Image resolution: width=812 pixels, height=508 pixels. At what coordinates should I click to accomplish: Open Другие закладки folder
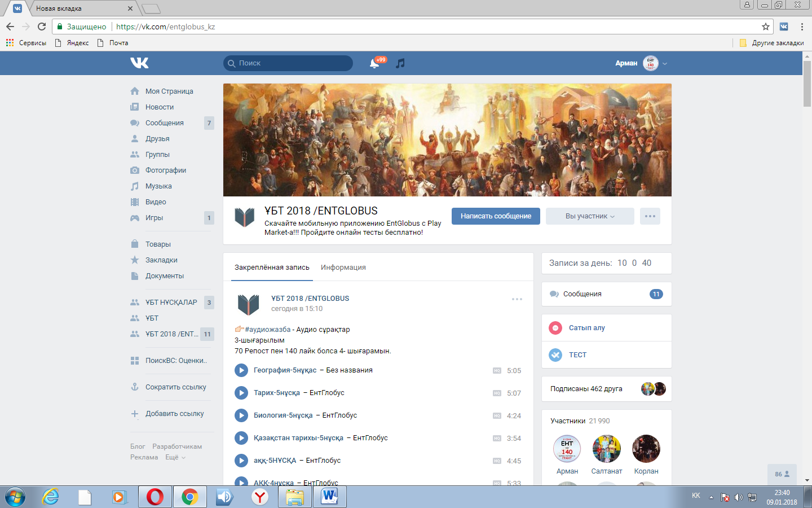pyautogui.click(x=771, y=43)
